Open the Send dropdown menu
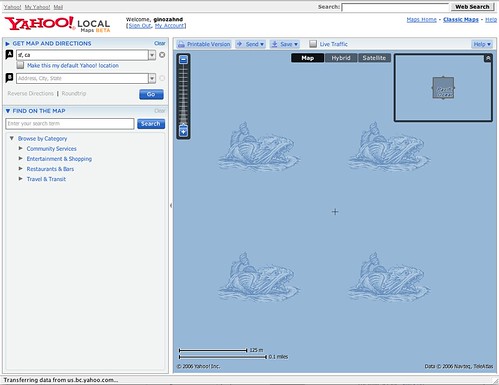Viewport: 499px width, 385px height. click(x=250, y=44)
